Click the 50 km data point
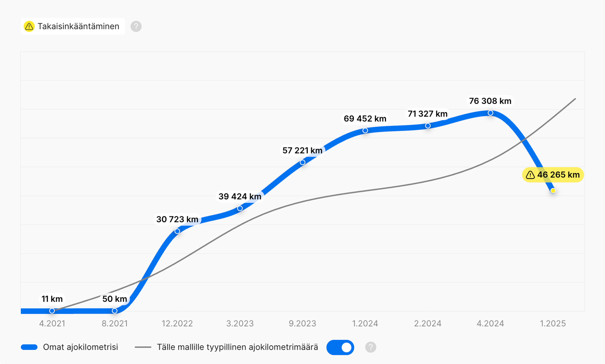The height and width of the screenshot is (364, 605). 115,311
